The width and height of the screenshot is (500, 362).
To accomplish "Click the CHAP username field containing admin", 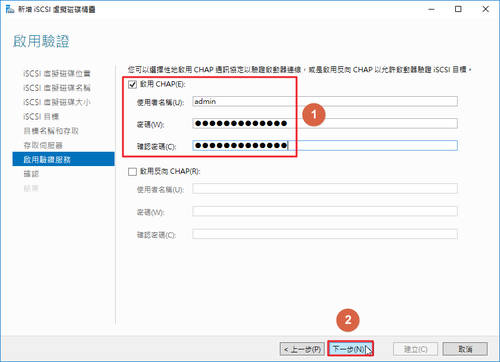I will [x=325, y=101].
